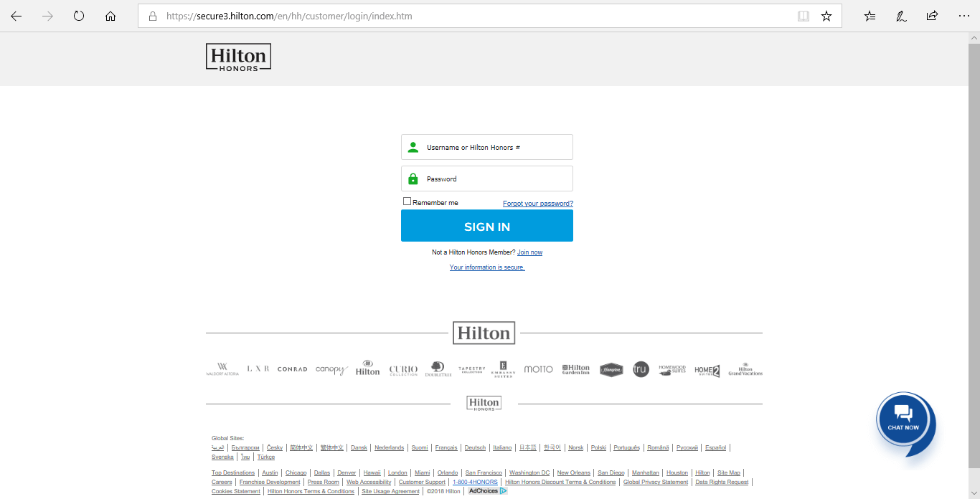This screenshot has height=499, width=980.
Task: Open the Global Privacy Statement link
Action: click(656, 482)
